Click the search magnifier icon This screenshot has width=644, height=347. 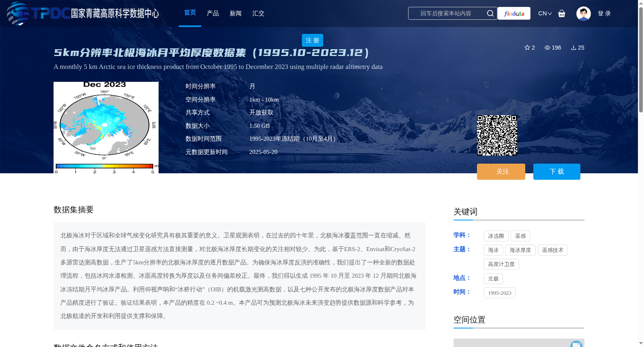pos(490,13)
